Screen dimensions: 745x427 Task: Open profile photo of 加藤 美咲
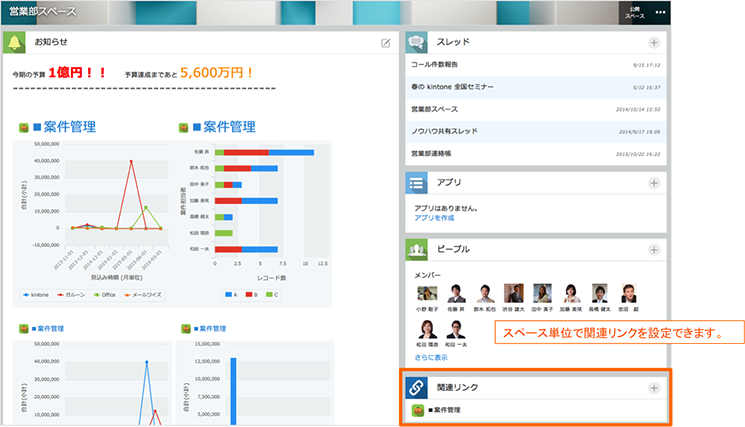(x=571, y=294)
